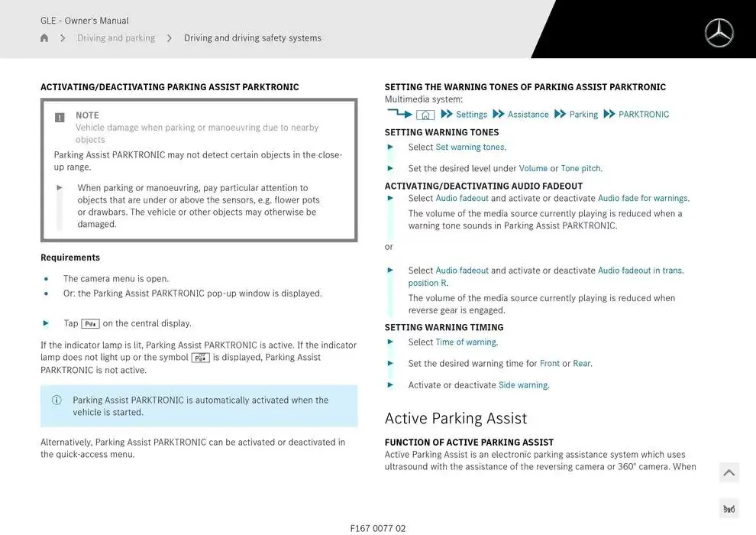The height and width of the screenshot is (535, 756).
Task: Select the Driving and parking breadcrumb
Action: [116, 37]
